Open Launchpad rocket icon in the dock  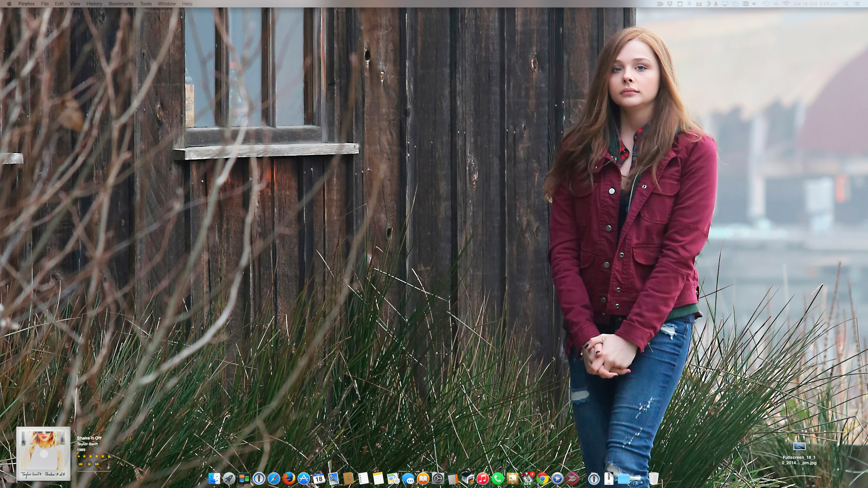pos(229,479)
